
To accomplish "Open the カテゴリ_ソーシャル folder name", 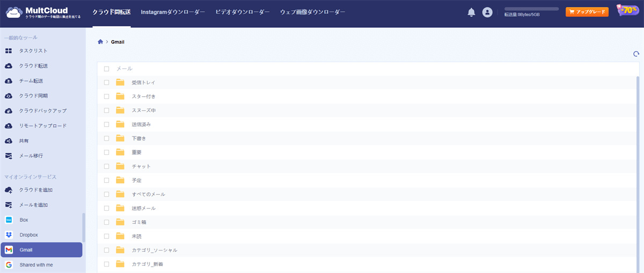I will pos(154,250).
